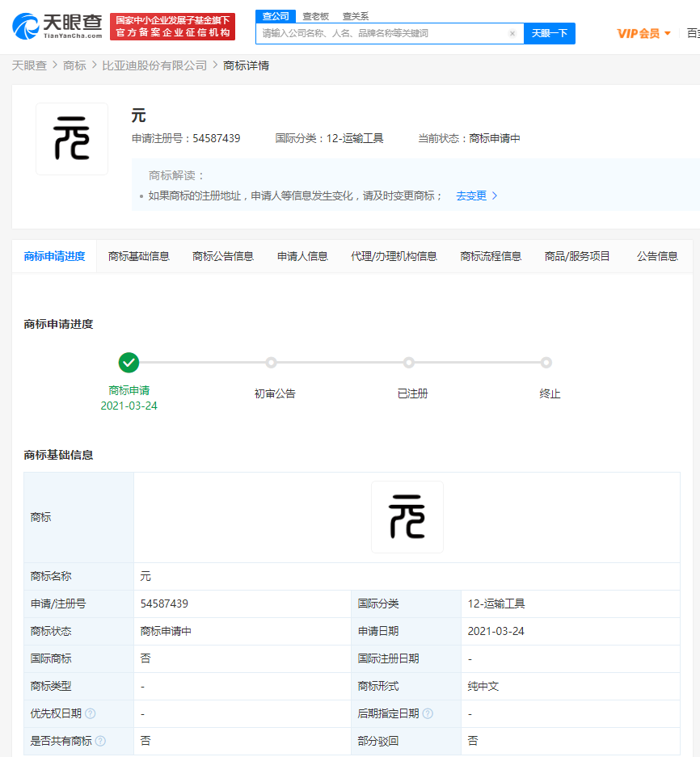
Task: Open the 元 trademark image in basic info table
Action: (x=407, y=517)
